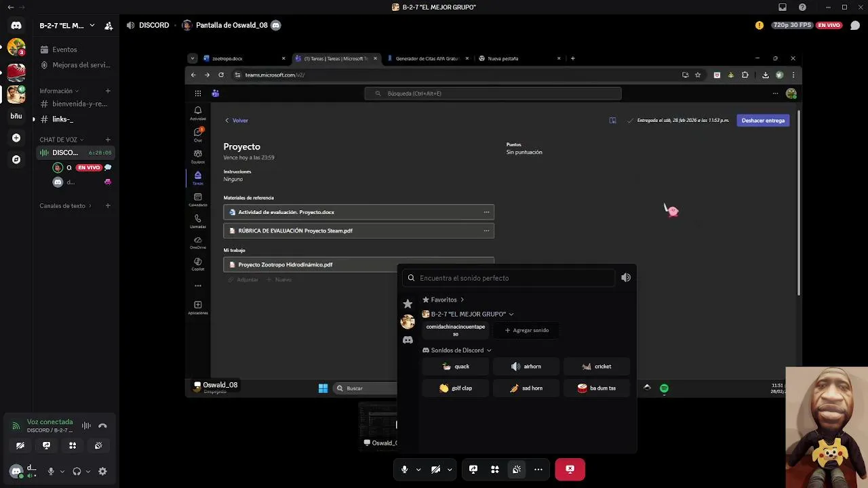Expand the Canales de texto category

pos(65,205)
